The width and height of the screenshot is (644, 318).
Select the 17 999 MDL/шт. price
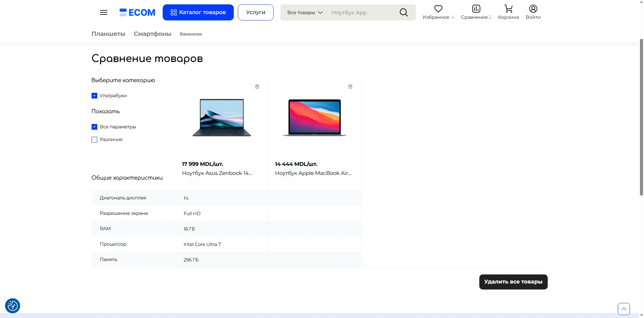[x=203, y=164]
